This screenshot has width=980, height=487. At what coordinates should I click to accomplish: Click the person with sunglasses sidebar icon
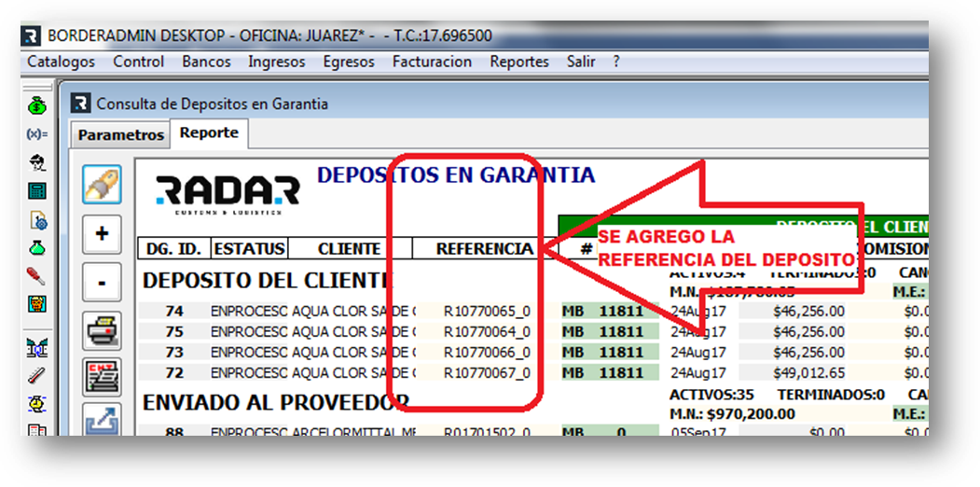pyautogui.click(x=37, y=162)
